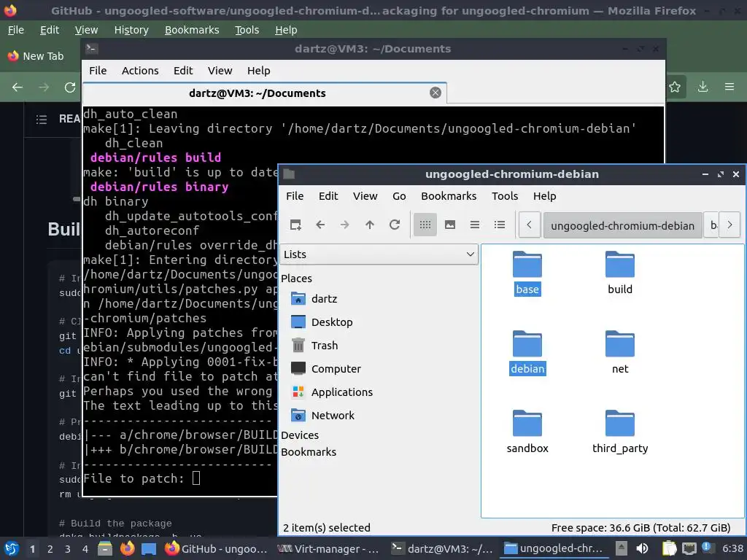Open Firefox Help menu
The image size is (747, 560).
[286, 30]
